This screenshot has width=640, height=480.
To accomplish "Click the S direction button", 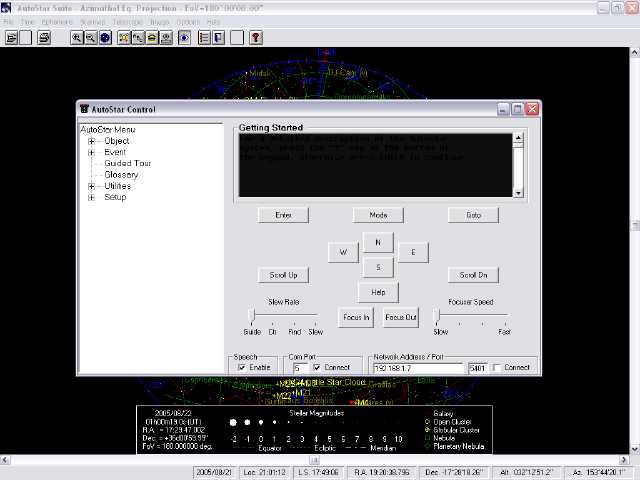I will pos(378,267).
